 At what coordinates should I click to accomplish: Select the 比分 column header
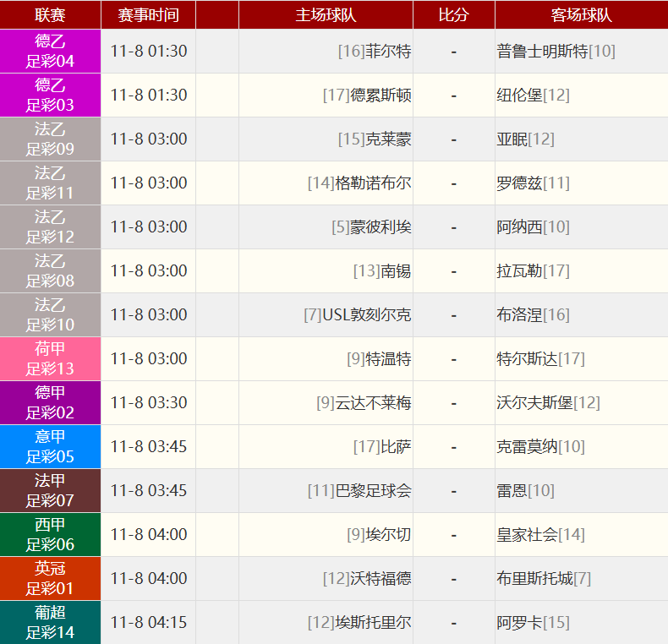click(x=453, y=15)
